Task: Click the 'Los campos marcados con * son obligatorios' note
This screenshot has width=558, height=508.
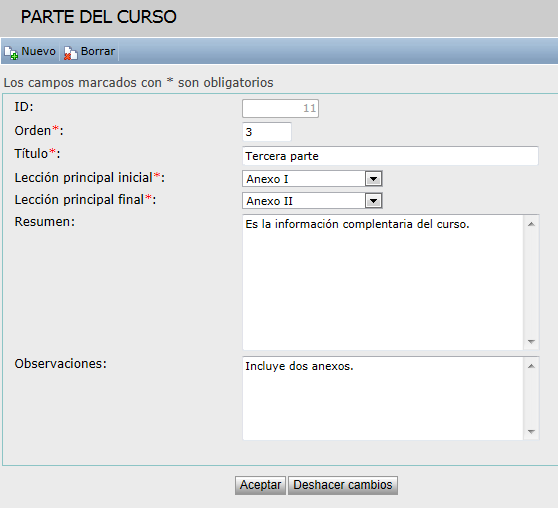Action: (x=138, y=83)
